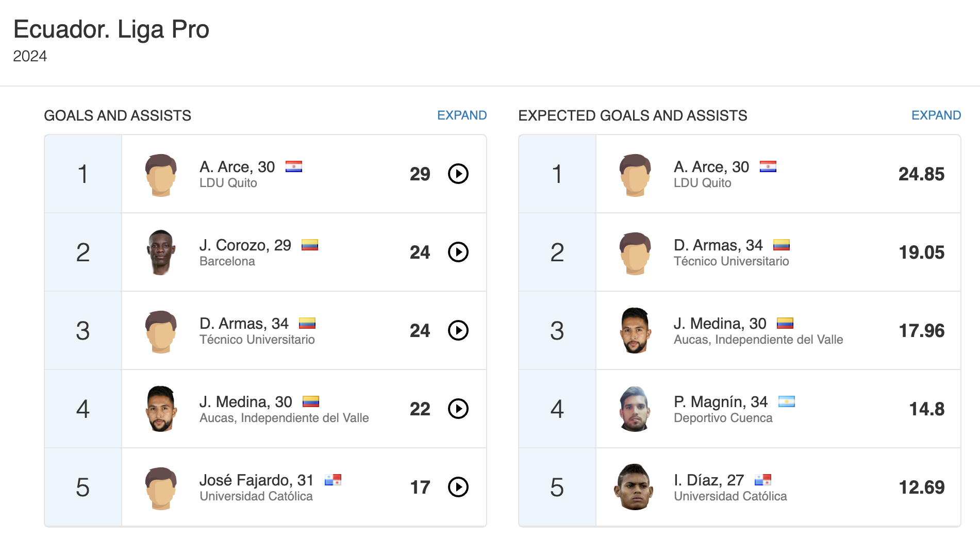This screenshot has height=539, width=980.
Task: Click play icon beside D. Armas's 24
Action: pos(458,330)
